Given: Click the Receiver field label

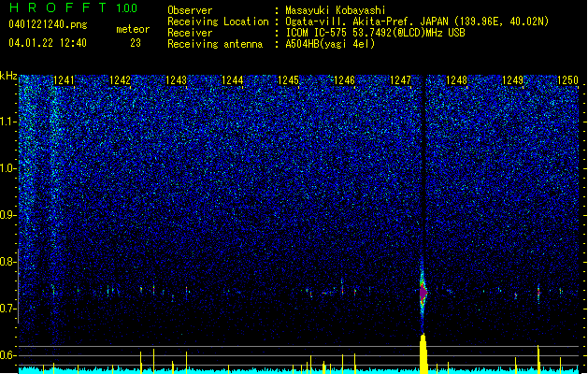Looking at the screenshot, I should 190,33.
